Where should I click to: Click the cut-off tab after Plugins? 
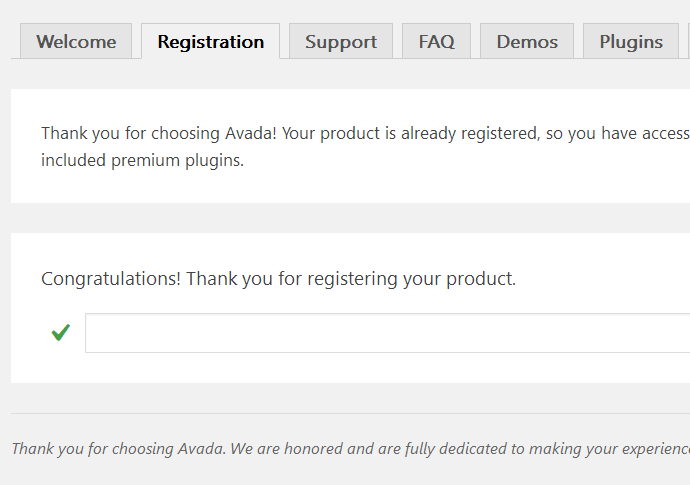coord(686,42)
